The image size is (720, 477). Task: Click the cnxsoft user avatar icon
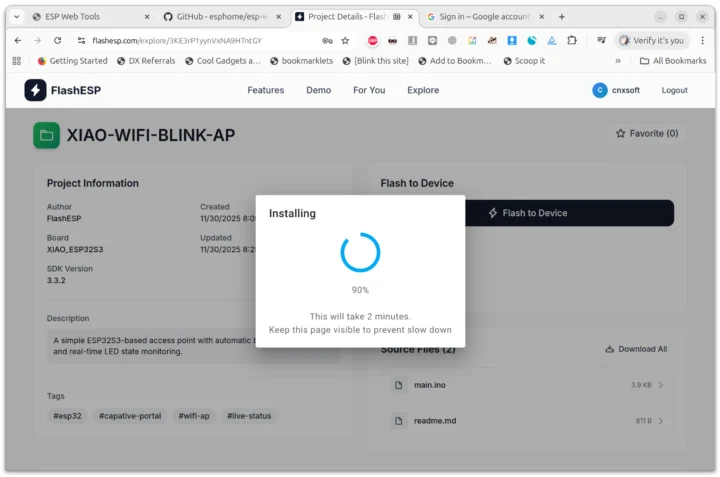600,90
